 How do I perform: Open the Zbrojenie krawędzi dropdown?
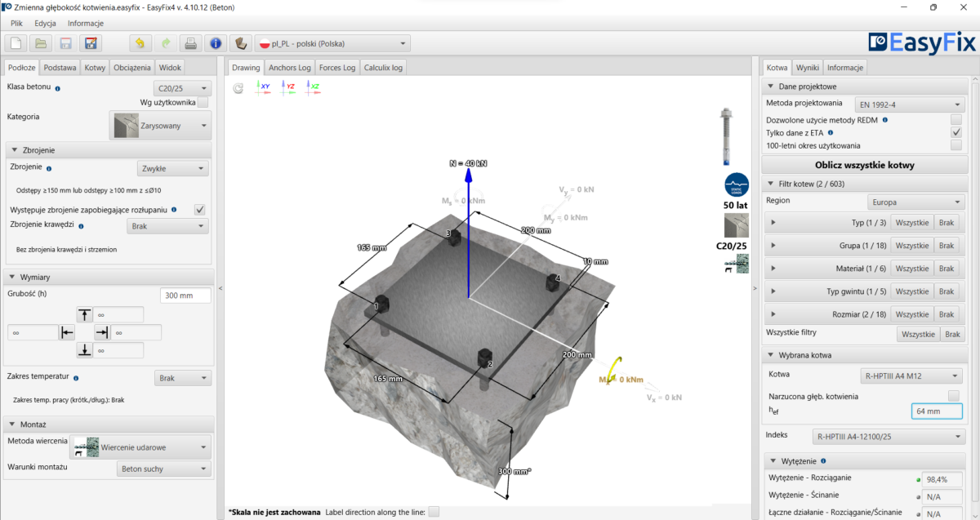[169, 226]
